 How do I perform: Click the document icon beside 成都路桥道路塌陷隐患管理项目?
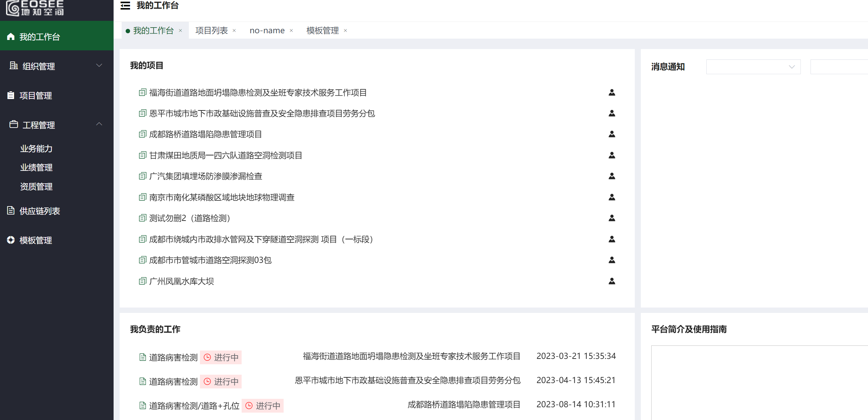142,134
